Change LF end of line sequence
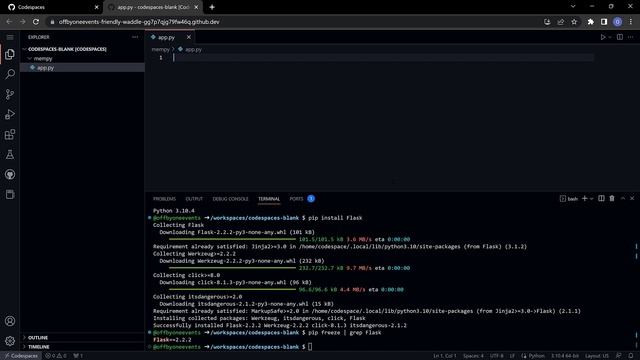The image size is (640, 360). coord(512,356)
